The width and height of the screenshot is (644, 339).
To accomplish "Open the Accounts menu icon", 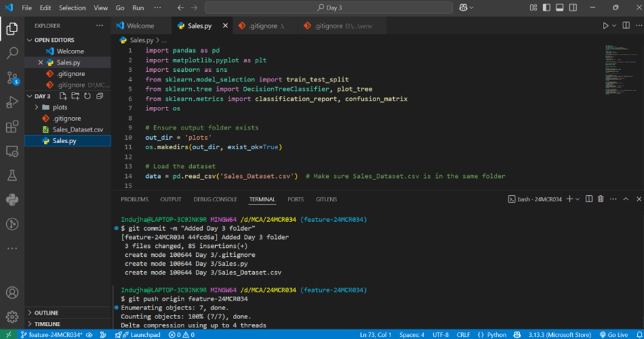I will pyautogui.click(x=12, y=292).
